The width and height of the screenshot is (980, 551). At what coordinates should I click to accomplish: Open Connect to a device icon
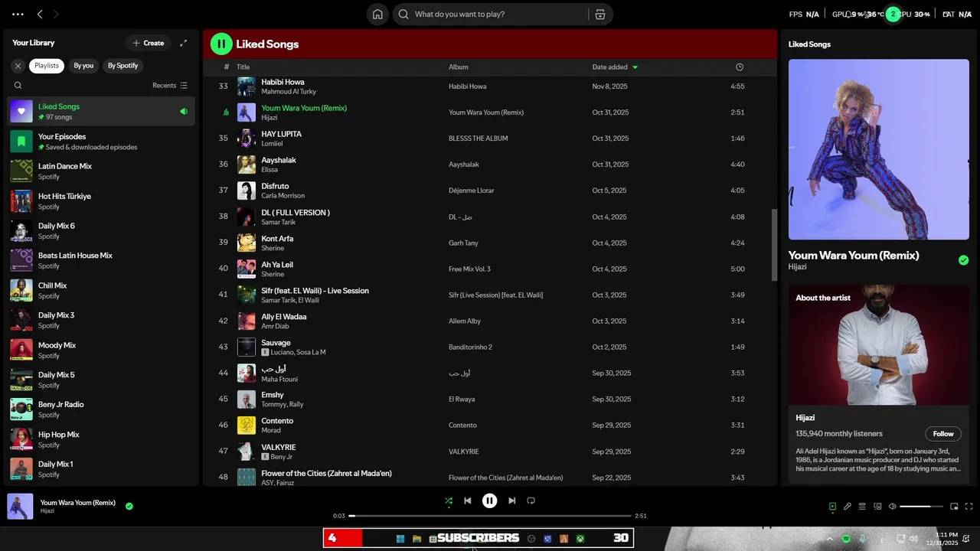[x=877, y=506]
